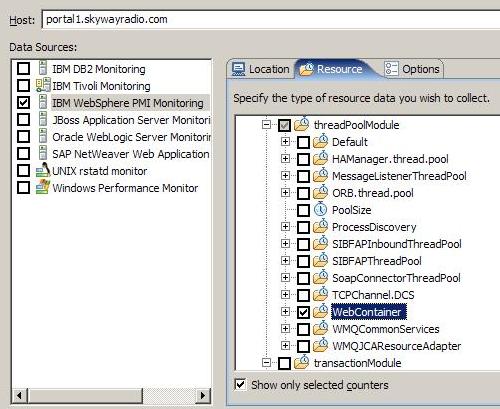Viewport: 500px width, 409px height.
Task: Collapse the threadPoolModule tree node
Action: 266,125
